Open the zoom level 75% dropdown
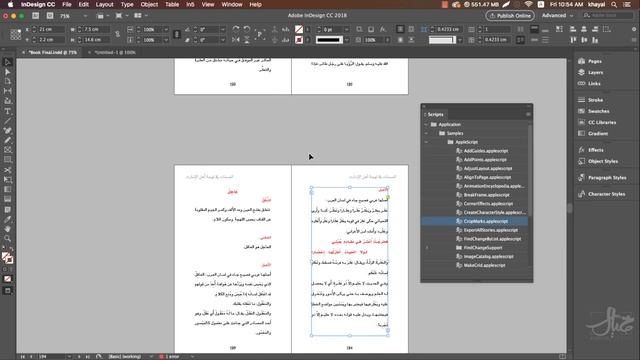 85,16
